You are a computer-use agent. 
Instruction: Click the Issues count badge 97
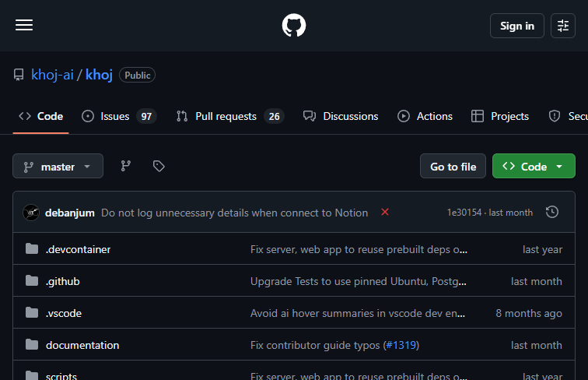pyautogui.click(x=146, y=116)
